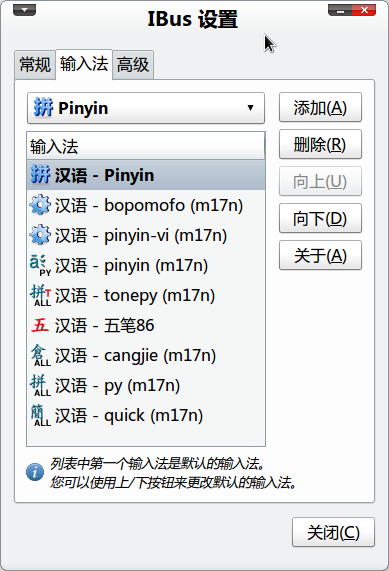Select 汉语 - tonepy (m17n) entry
Screen dimensions: 389x571
point(146,295)
